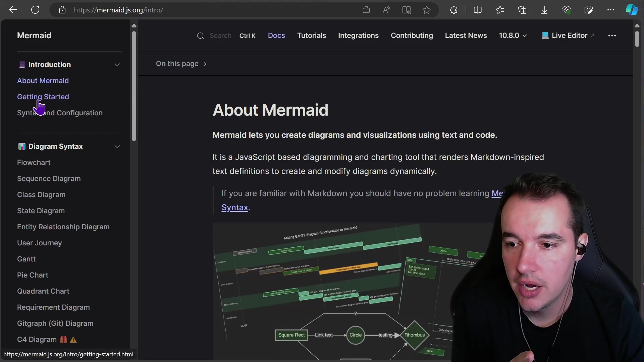Activate the Read aloud icon
This screenshot has width=644, height=362.
click(386, 10)
